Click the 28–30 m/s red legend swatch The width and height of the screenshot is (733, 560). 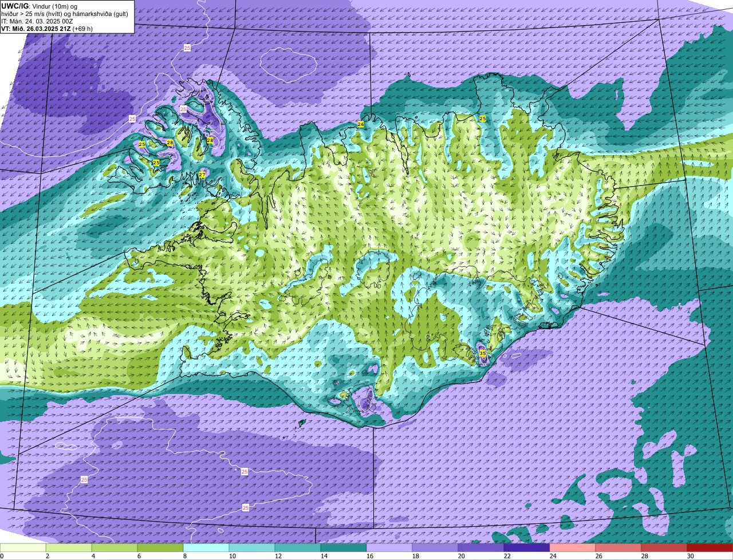(x=664, y=547)
